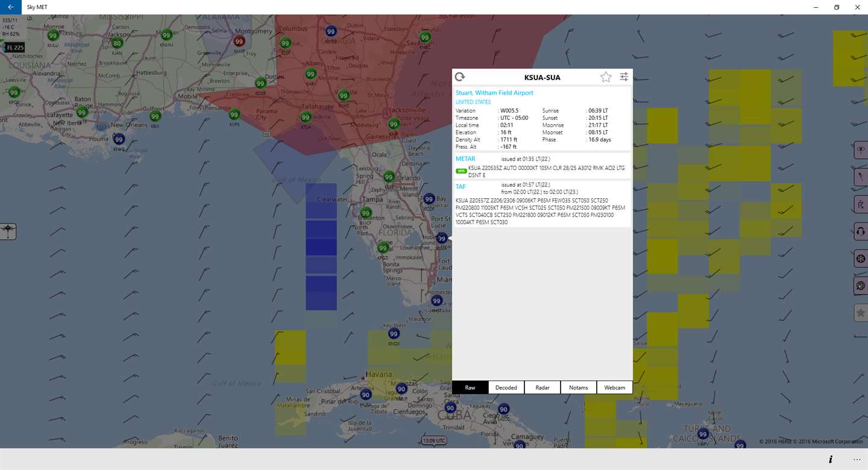Click the aircraft icon on the left edge

(8, 231)
